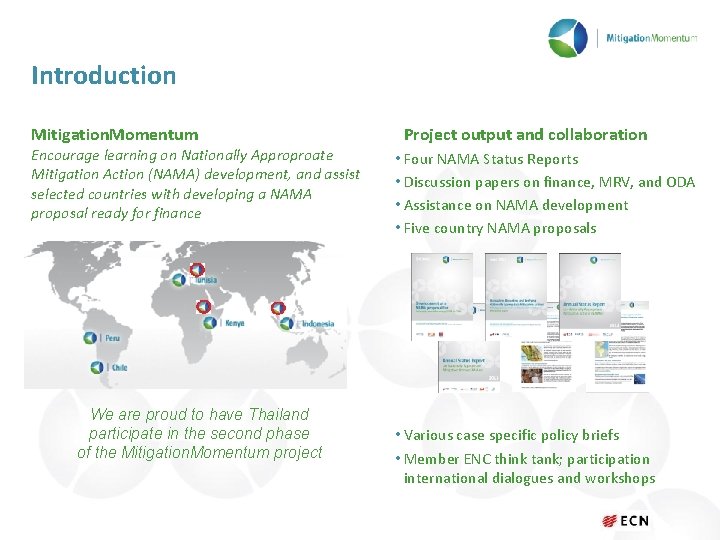
Task: Click the world map image
Action: click(x=186, y=315)
